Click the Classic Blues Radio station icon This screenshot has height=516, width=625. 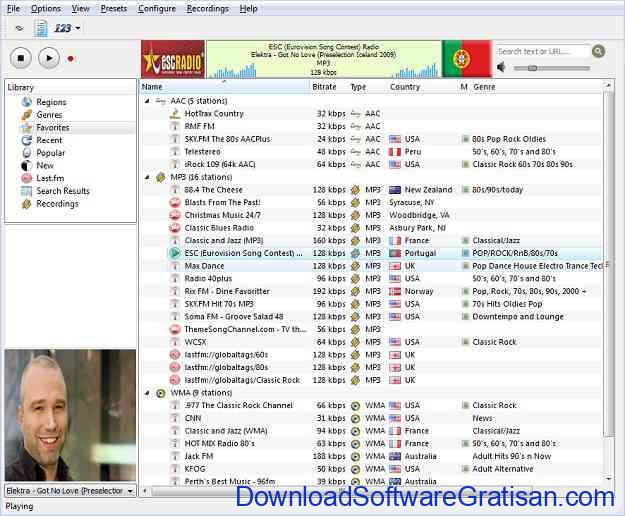click(175, 228)
